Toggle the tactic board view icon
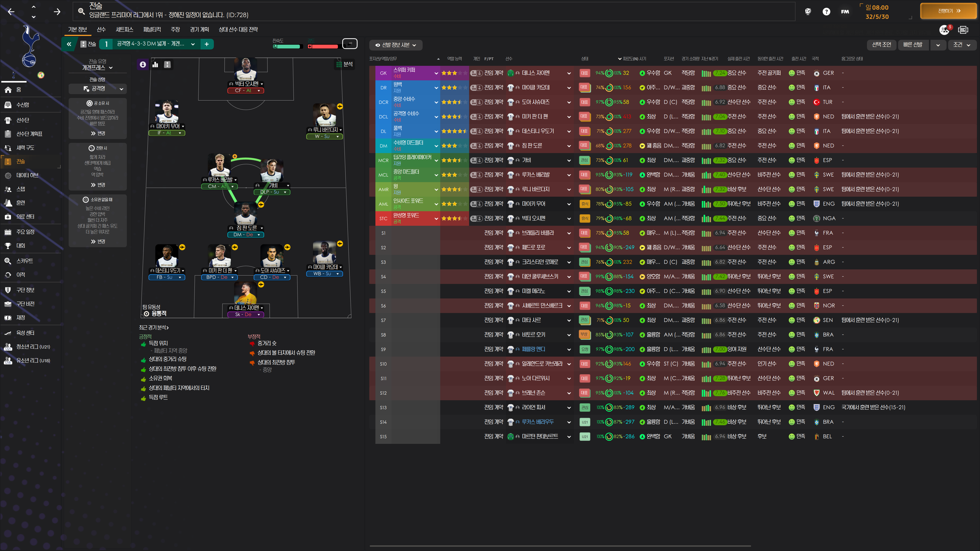This screenshot has width=980, height=551. coord(167,65)
